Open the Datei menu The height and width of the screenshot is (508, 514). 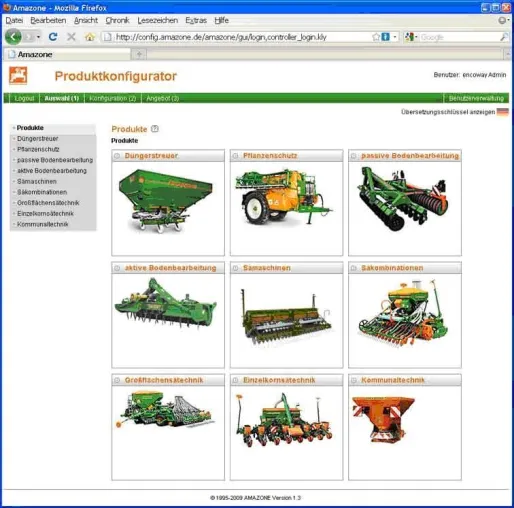coord(14,20)
